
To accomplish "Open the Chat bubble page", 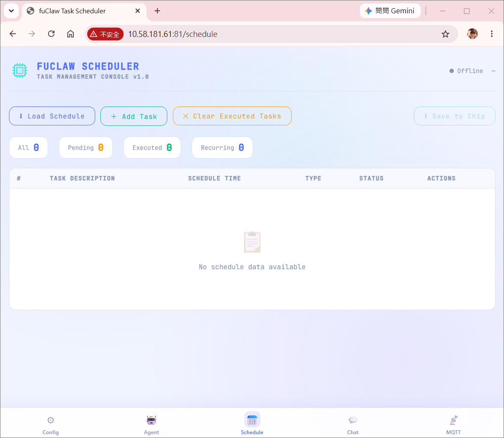I will click(x=353, y=425).
